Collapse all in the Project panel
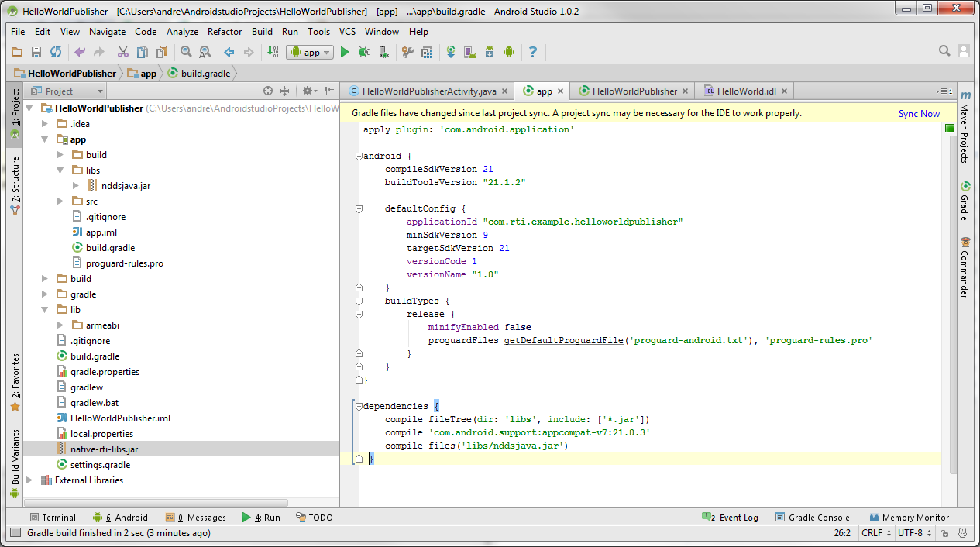Viewport: 980px width, 547px height. pyautogui.click(x=284, y=91)
